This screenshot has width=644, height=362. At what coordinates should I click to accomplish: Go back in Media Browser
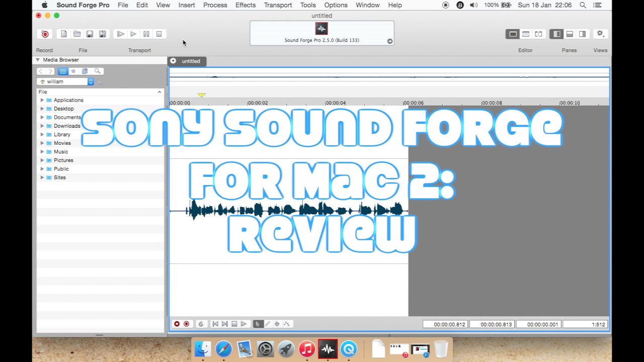click(41, 71)
